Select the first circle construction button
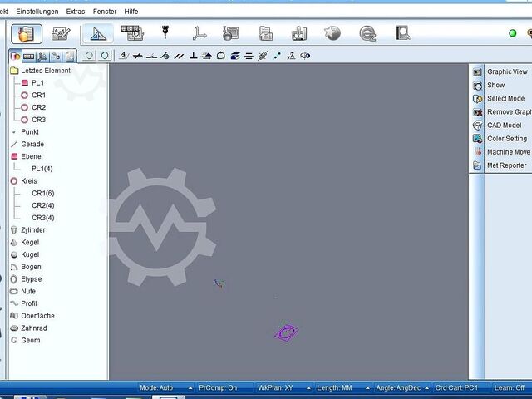The width and height of the screenshot is (532, 399). (x=89, y=56)
